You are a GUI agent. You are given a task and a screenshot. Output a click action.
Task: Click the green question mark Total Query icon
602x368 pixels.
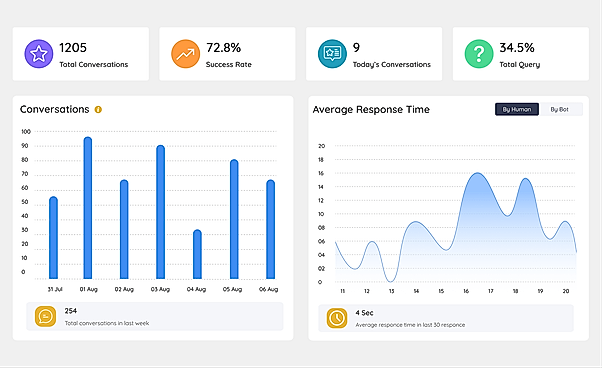pos(479,54)
